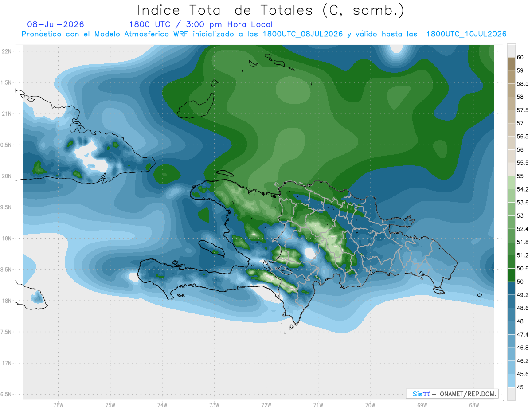Click the 68W longitude label
This screenshot has width=532, height=411.
473,405
